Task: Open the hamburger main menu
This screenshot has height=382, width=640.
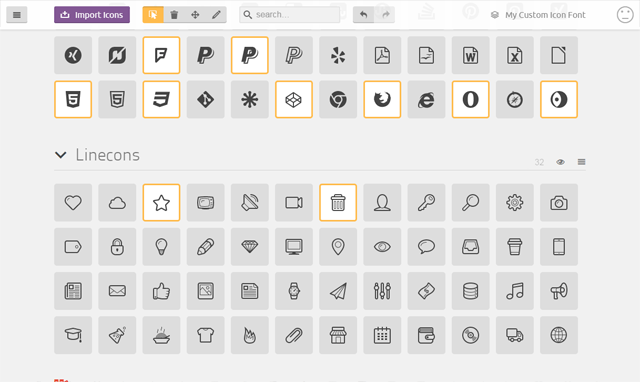Action: coord(17,15)
